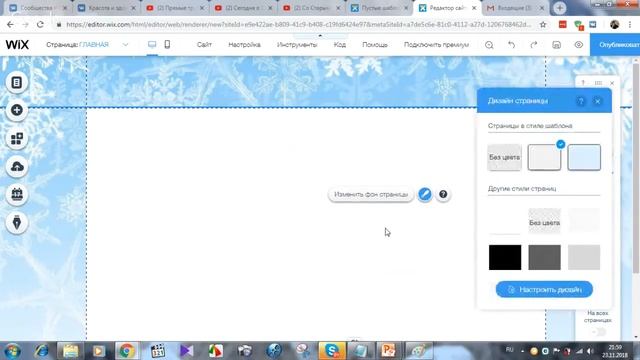This screenshot has height=360, width=640.
Task: Click the blue design brush icon
Action: pos(425,194)
